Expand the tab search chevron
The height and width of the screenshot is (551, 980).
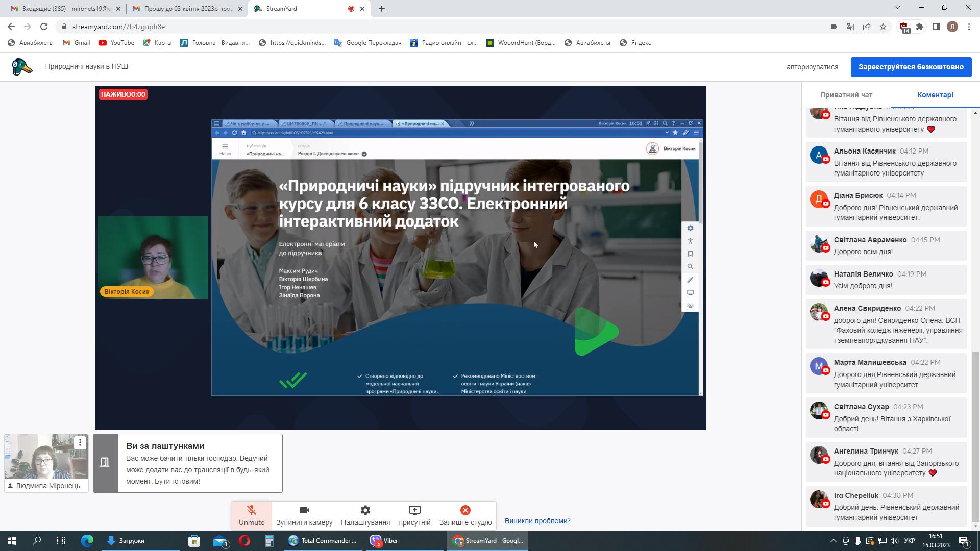pos(897,8)
